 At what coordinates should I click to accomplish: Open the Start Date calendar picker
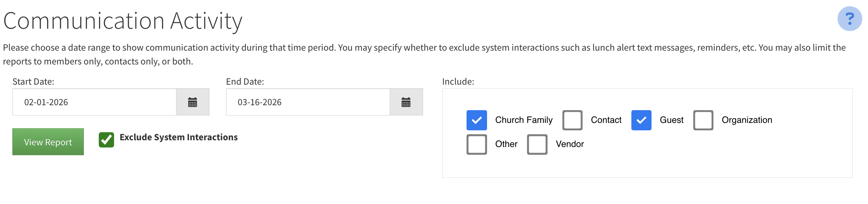pos(192,102)
